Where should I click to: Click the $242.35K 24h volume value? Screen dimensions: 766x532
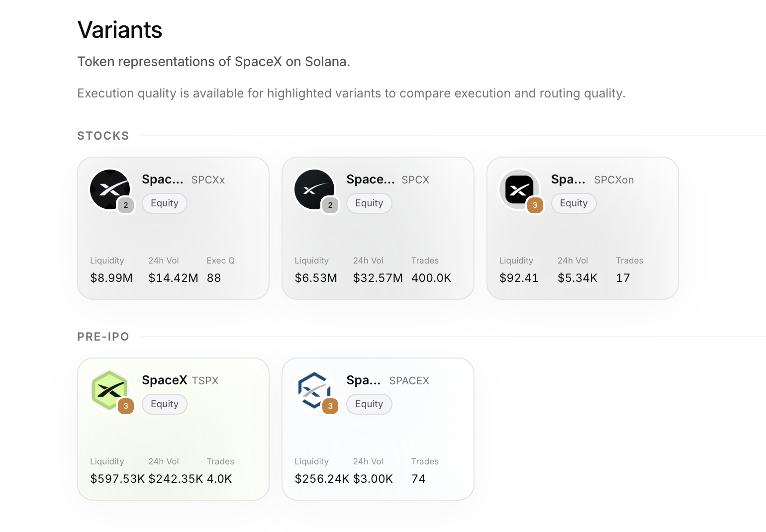click(x=176, y=479)
